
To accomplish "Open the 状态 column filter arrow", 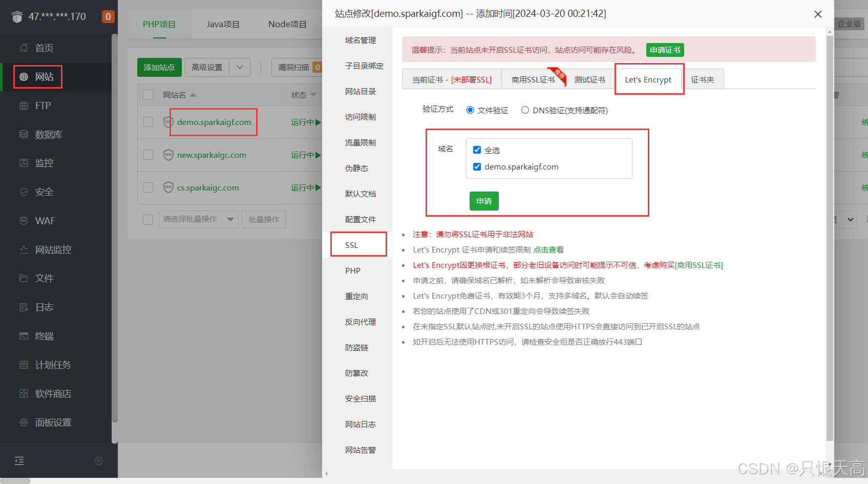I will pyautogui.click(x=313, y=95).
